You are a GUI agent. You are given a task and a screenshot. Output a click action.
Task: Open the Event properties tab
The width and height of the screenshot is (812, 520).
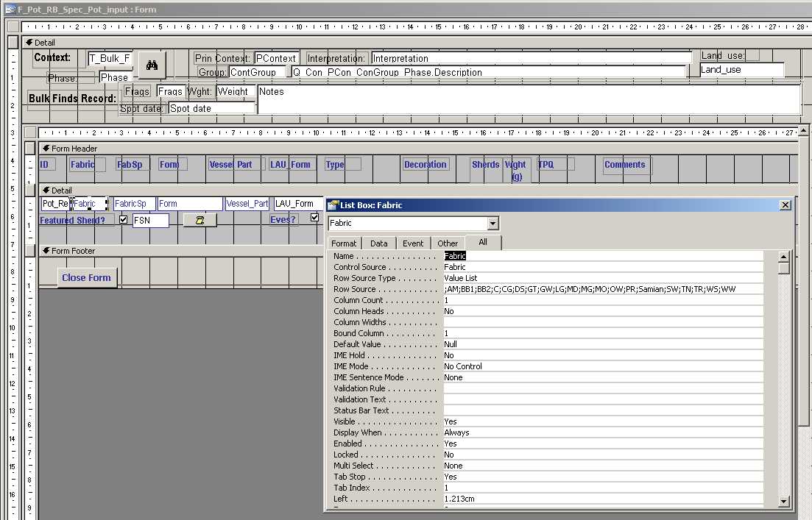(413, 243)
